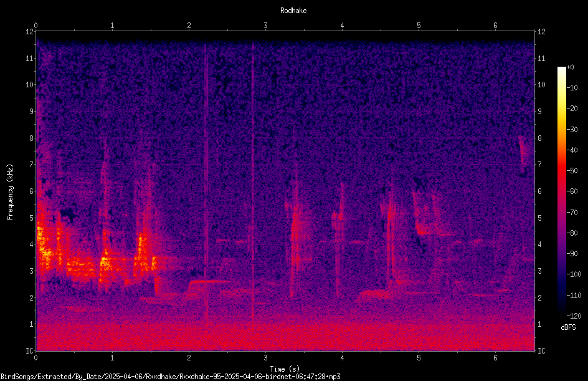Image resolution: width=588 pixels, height=381 pixels.
Task: Click the Rodhake title text
Action: tap(293, 11)
